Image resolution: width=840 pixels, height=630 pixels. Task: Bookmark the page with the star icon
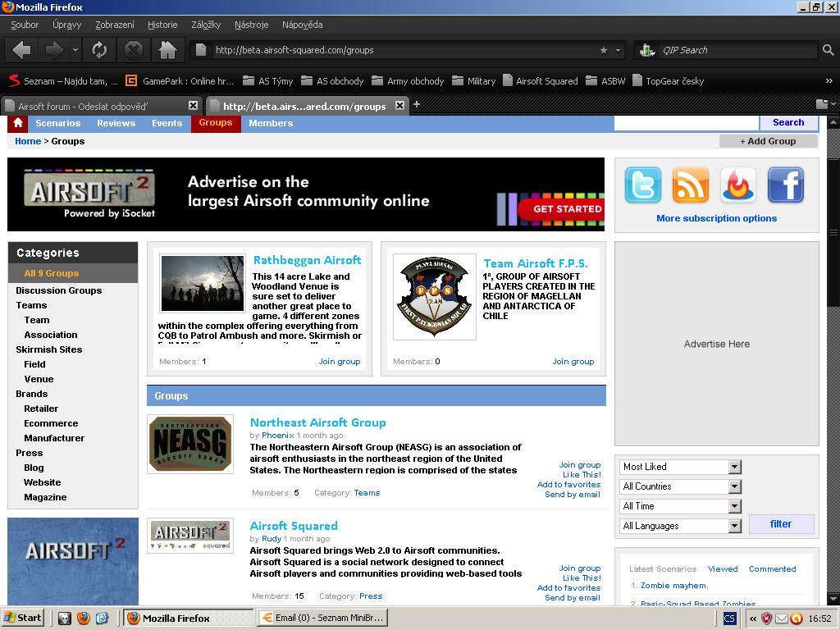(x=604, y=50)
